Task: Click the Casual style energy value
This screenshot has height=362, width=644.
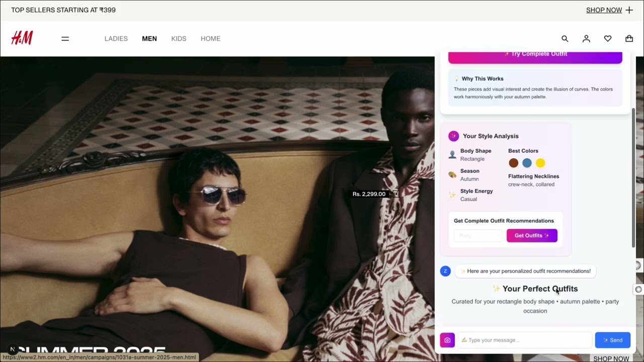Action: (468, 199)
